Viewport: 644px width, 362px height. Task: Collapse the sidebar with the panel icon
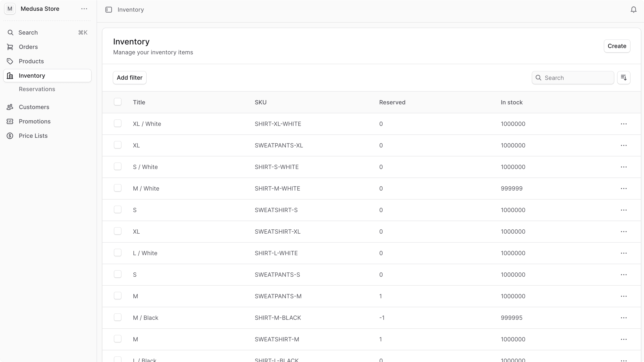(x=109, y=10)
